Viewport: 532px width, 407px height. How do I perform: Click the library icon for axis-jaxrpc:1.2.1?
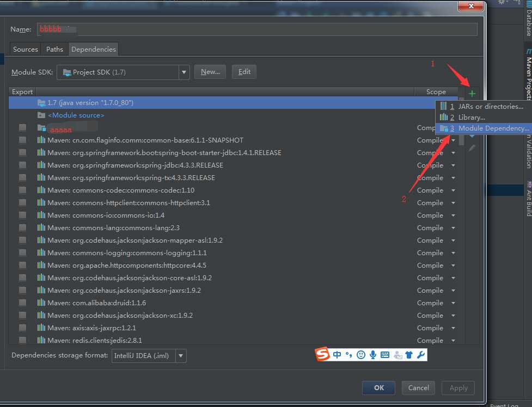coord(41,328)
